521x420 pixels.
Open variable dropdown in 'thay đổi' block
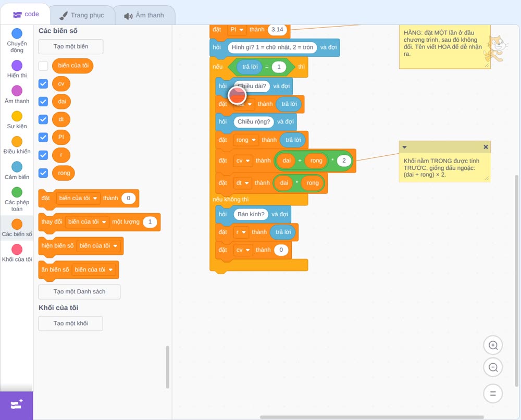[x=87, y=221]
